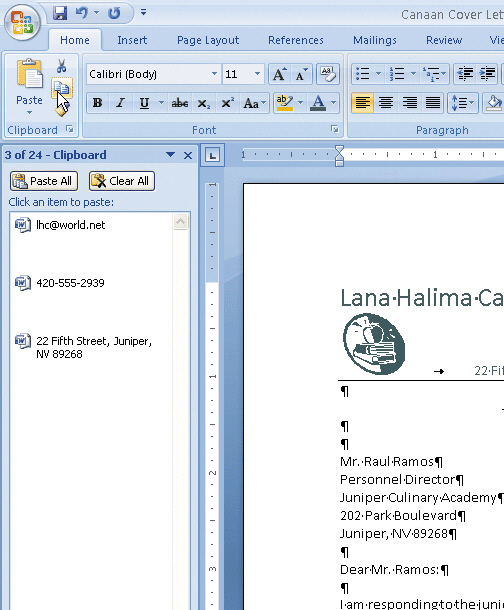The width and height of the screenshot is (504, 610).
Task: Redo the last action
Action: click(x=114, y=13)
